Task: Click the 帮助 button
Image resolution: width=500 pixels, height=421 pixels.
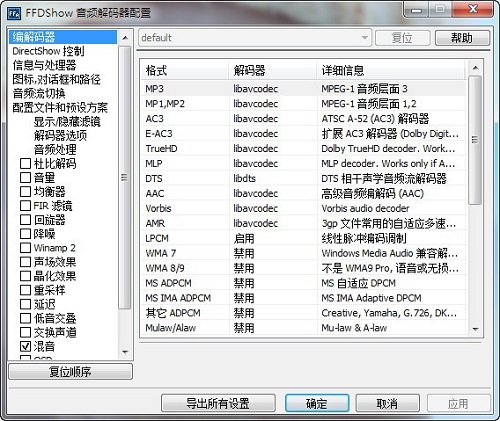Action: click(462, 38)
